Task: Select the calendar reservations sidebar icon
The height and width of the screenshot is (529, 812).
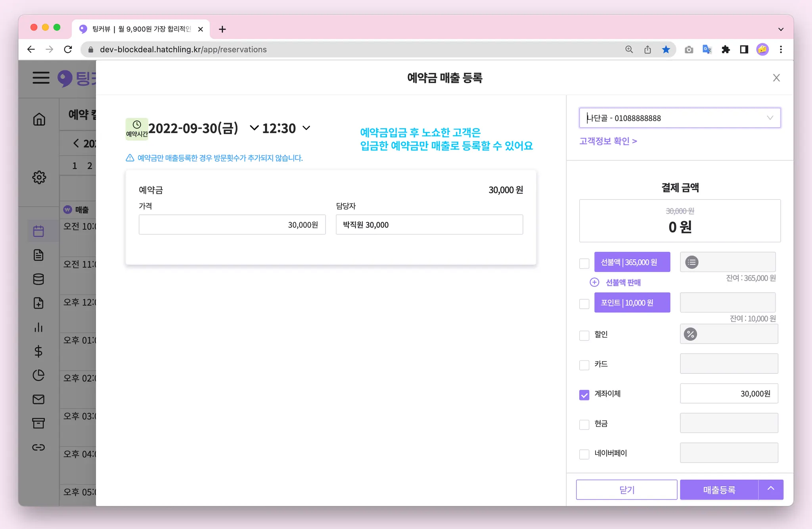Action: pos(38,231)
